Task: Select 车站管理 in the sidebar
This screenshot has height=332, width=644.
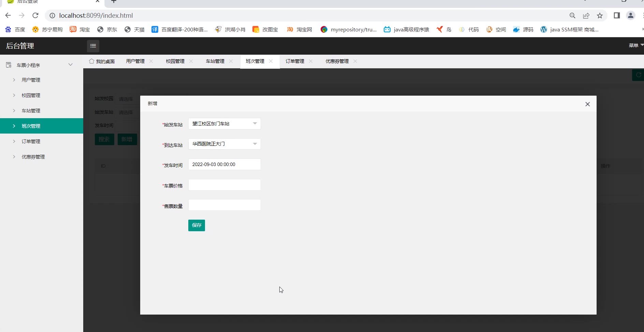Action: coord(42,111)
